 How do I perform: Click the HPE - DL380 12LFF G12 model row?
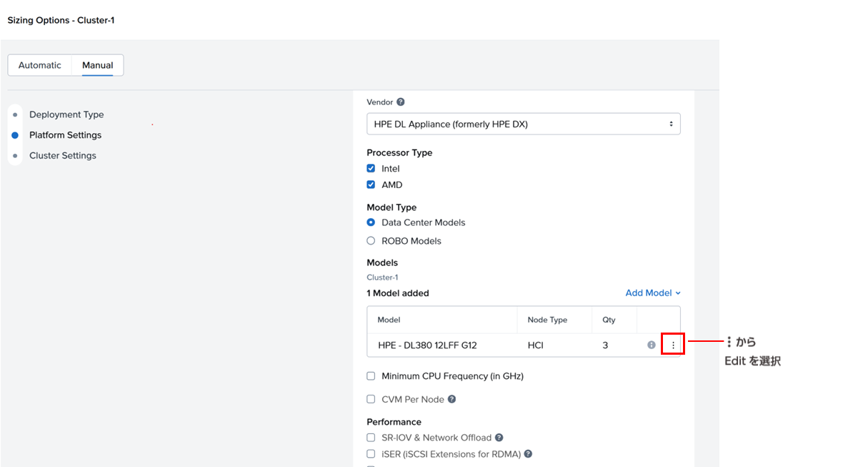point(427,345)
